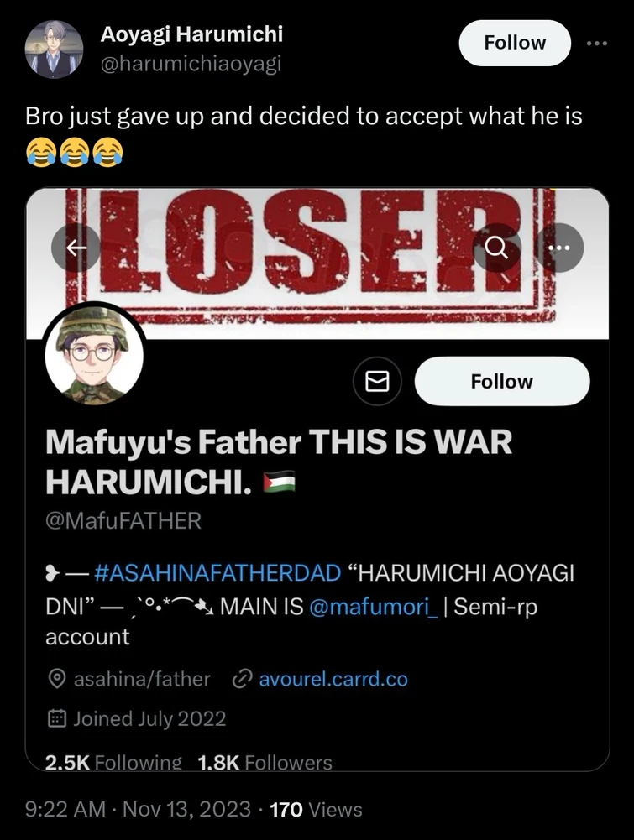Open the tweet's three-dot more options
The image size is (634, 840).
click(596, 44)
